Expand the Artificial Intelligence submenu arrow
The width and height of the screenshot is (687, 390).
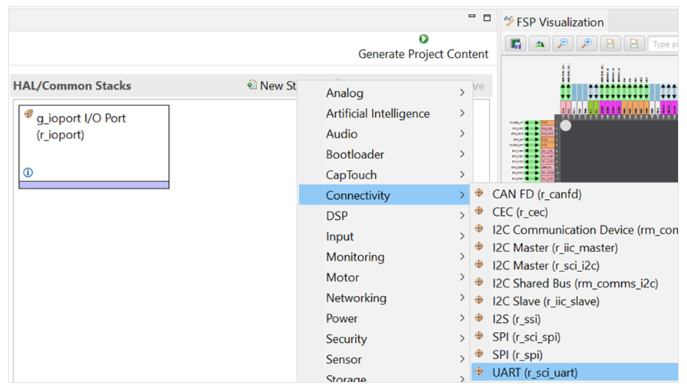coord(462,113)
